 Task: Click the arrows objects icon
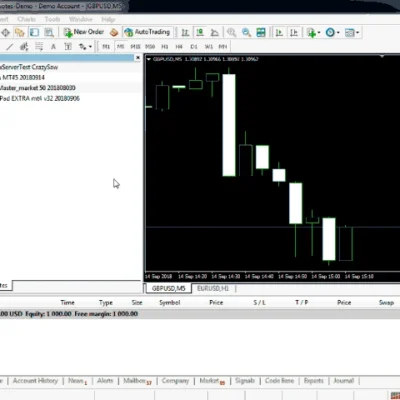click(82, 47)
